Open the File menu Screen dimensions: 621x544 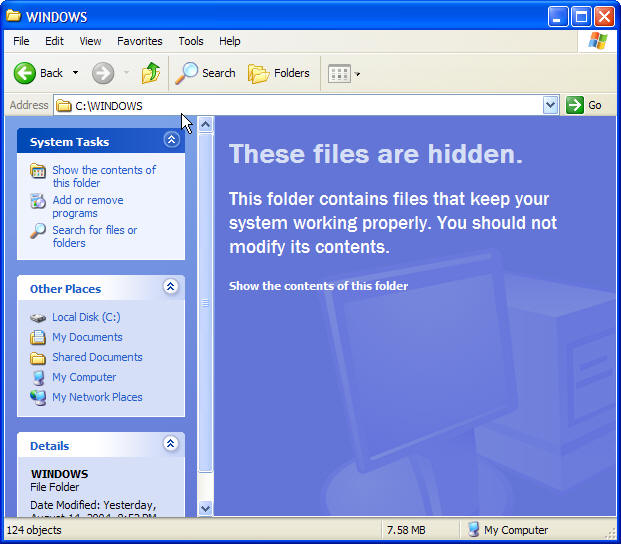pos(21,41)
